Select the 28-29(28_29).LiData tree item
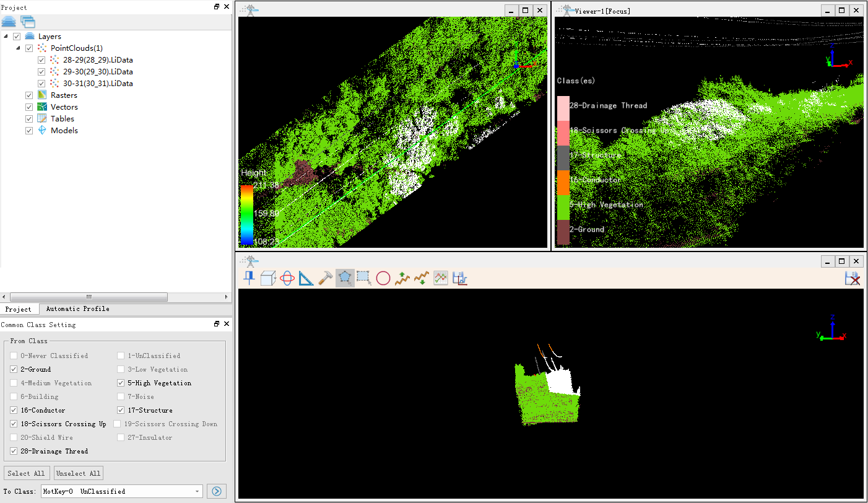868x503 pixels. point(98,60)
